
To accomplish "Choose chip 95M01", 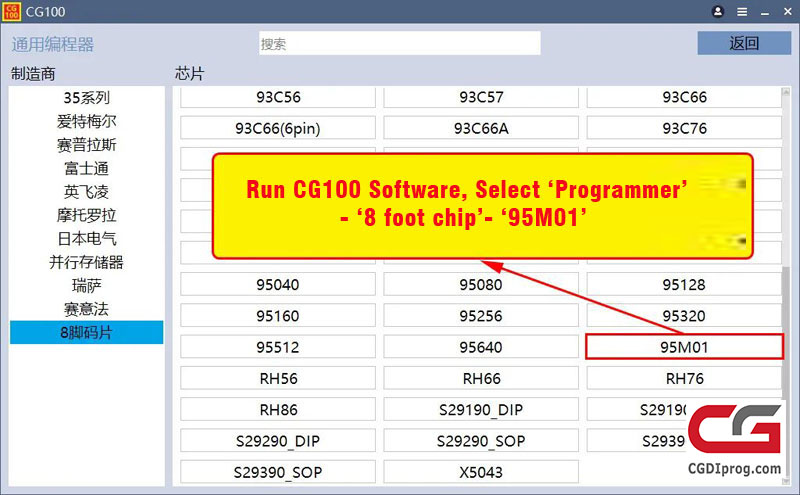I will (x=684, y=347).
